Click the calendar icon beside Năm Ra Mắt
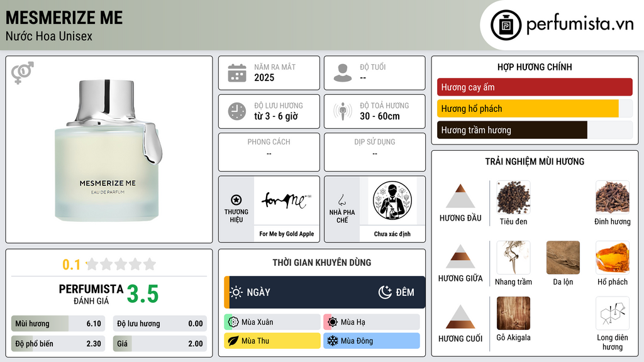This screenshot has height=362, width=644. (x=237, y=73)
